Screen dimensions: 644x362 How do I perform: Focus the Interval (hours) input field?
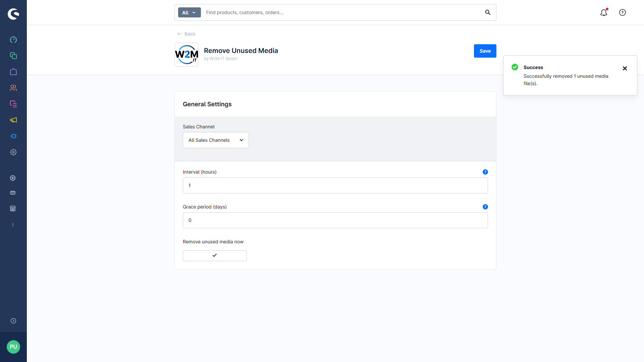[335, 185]
